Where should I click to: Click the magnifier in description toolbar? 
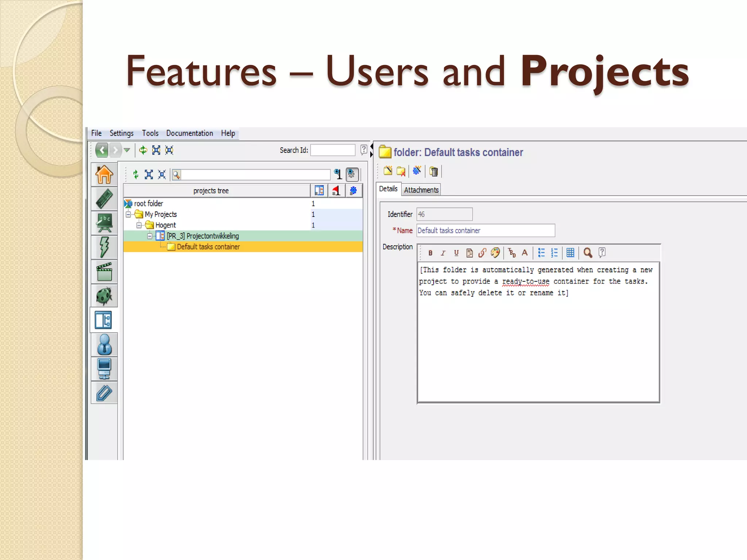tap(588, 253)
